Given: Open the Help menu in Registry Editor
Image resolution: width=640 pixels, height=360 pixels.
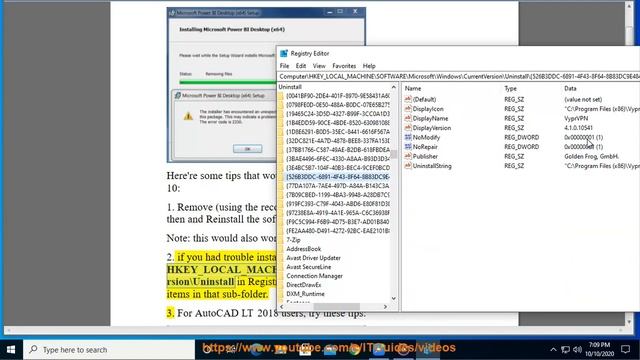Looking at the screenshot, I should (369, 66).
